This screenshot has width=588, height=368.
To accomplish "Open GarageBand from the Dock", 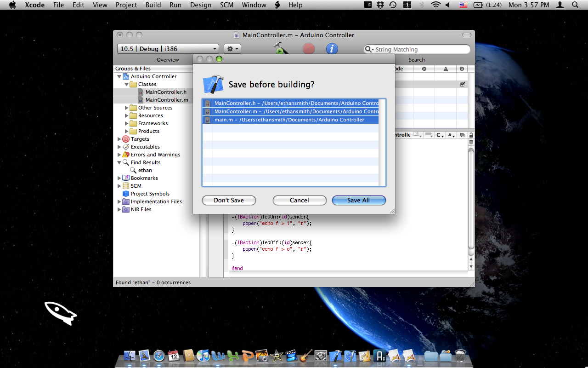I will 306,356.
